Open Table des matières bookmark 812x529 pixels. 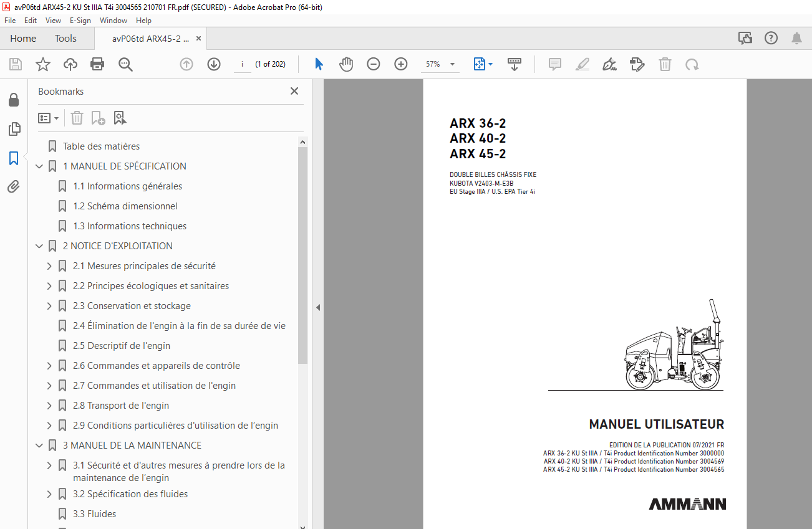pyautogui.click(x=101, y=146)
